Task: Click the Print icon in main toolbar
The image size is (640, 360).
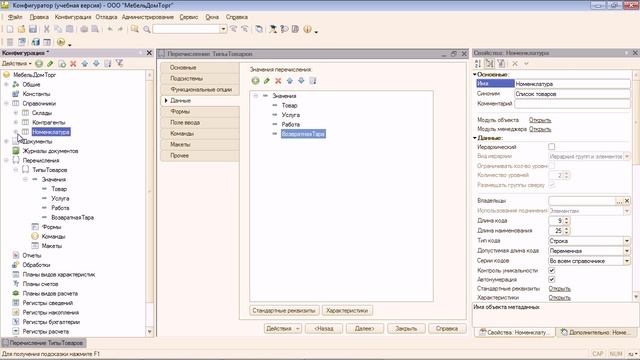Action: tap(84, 29)
